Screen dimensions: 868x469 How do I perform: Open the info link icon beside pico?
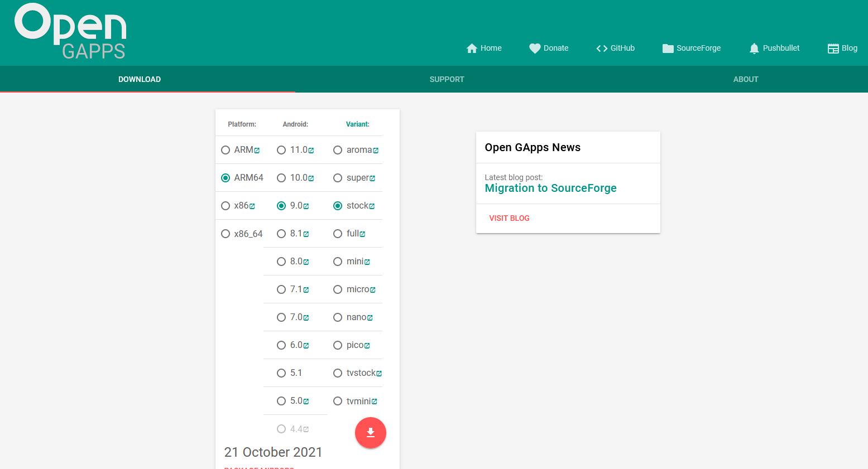coord(367,346)
